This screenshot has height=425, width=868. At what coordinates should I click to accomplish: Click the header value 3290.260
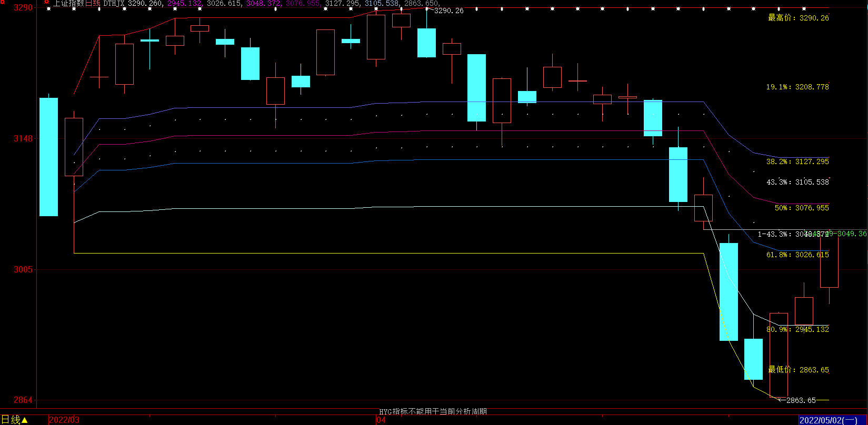[x=146, y=3]
